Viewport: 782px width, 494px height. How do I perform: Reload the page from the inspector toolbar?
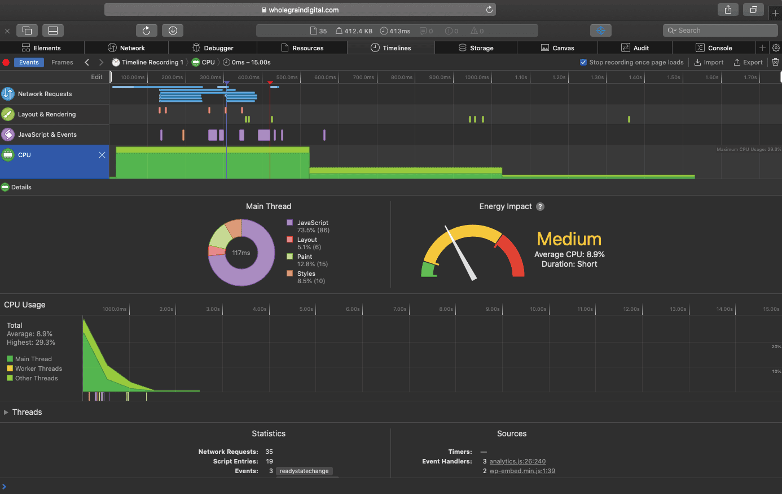point(147,31)
